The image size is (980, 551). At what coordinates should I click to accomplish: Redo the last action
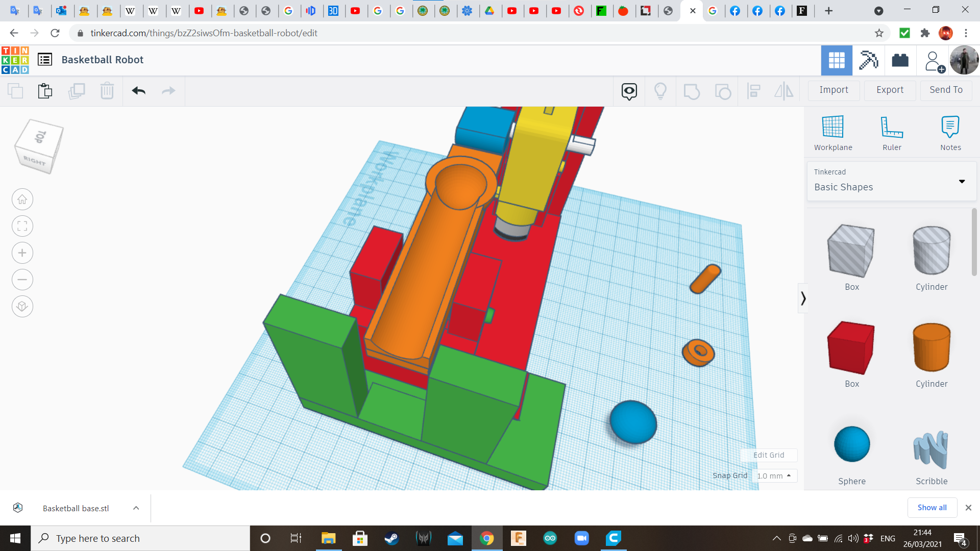coord(168,91)
